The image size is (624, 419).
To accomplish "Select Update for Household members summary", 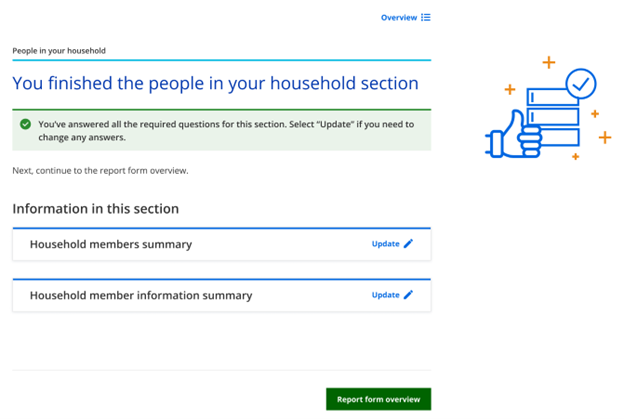I will (x=385, y=244).
